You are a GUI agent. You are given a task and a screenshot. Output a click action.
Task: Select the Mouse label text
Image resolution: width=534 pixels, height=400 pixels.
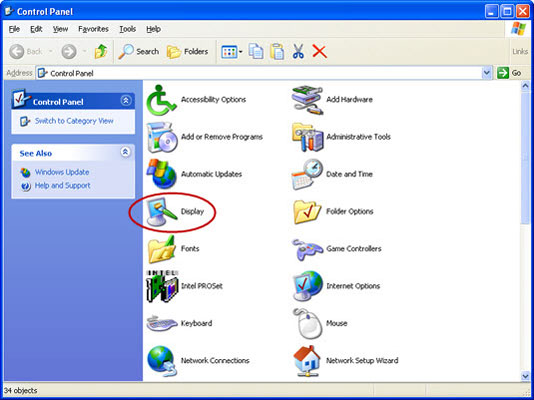pyautogui.click(x=336, y=323)
